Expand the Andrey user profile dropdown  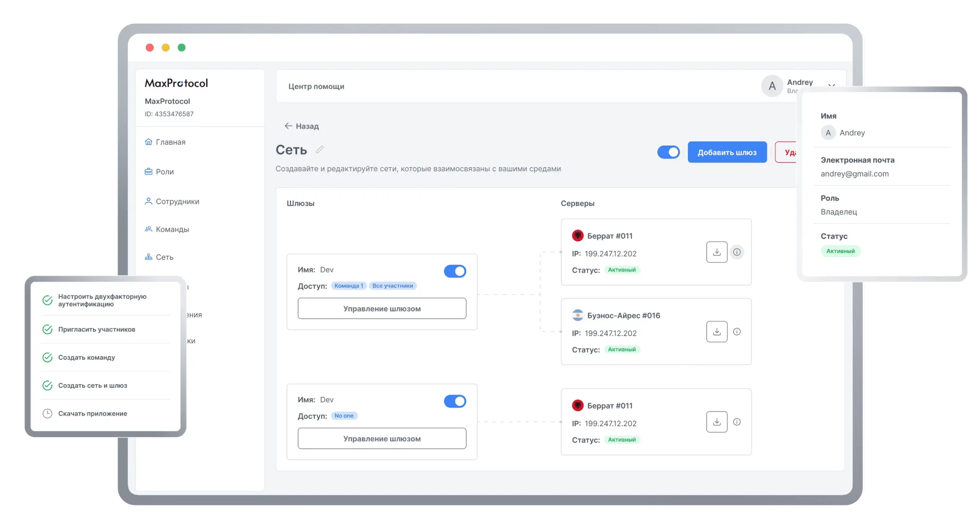(x=831, y=85)
